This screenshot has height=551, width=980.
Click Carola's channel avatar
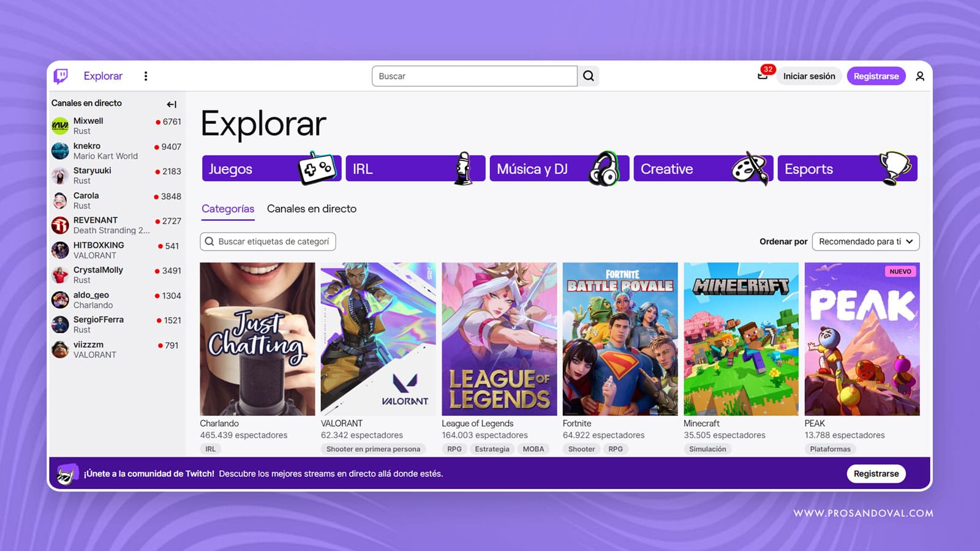pos(60,200)
